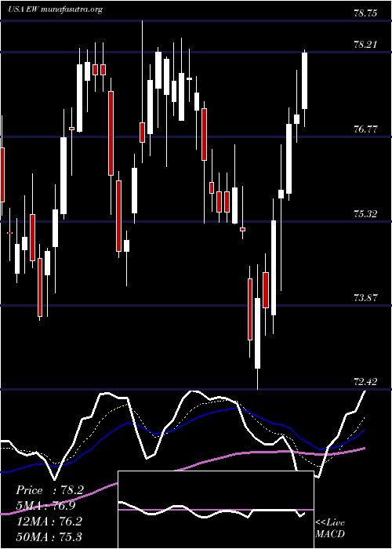Click the 'Price : 78.2' readout

click(49, 490)
